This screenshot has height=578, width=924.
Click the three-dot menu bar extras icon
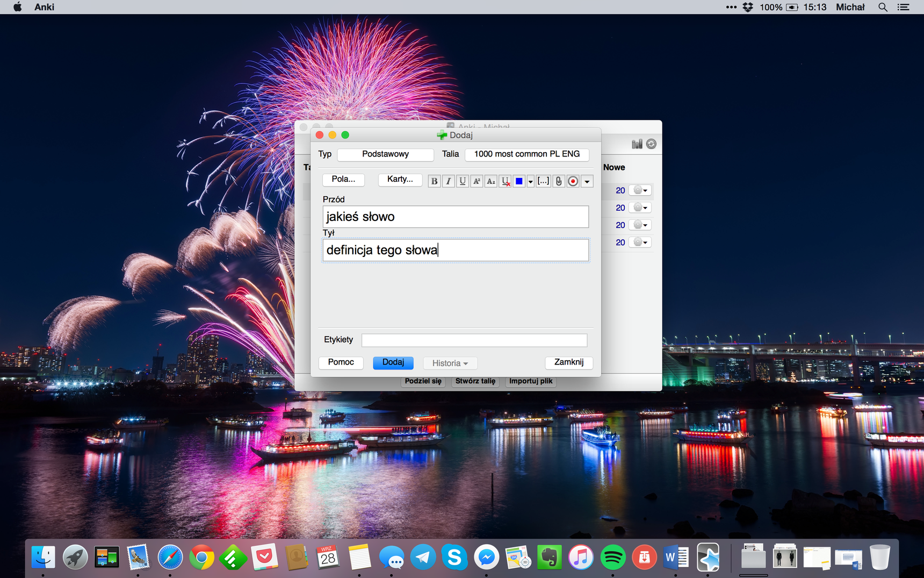coord(731,7)
